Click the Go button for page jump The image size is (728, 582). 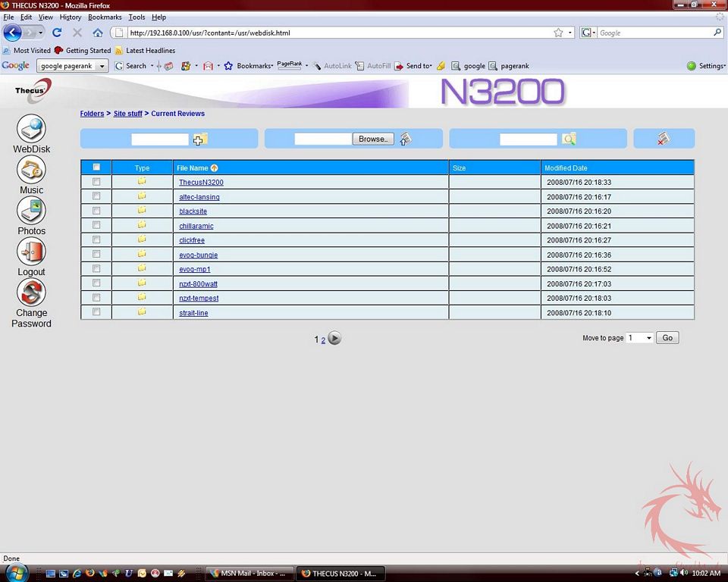click(667, 338)
